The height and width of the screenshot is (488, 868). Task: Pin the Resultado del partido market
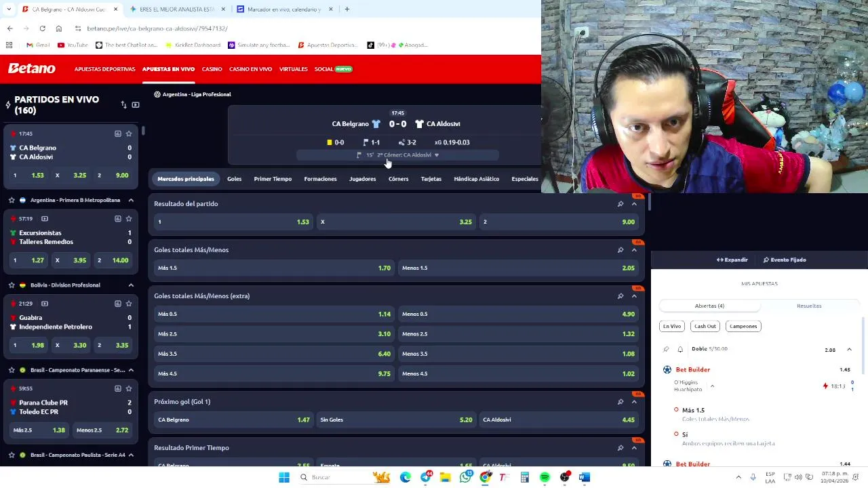click(x=620, y=204)
